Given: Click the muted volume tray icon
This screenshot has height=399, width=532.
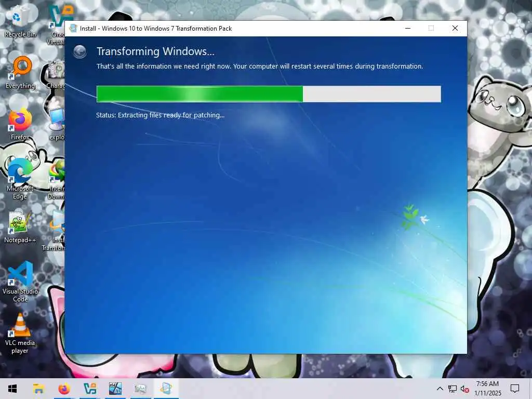Looking at the screenshot, I should tap(465, 389).
